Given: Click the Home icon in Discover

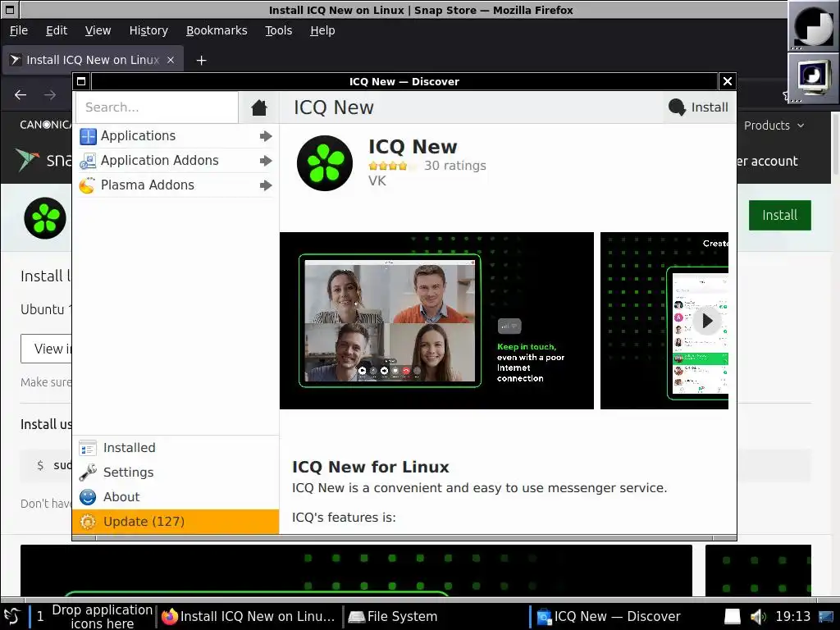Looking at the screenshot, I should pos(258,107).
